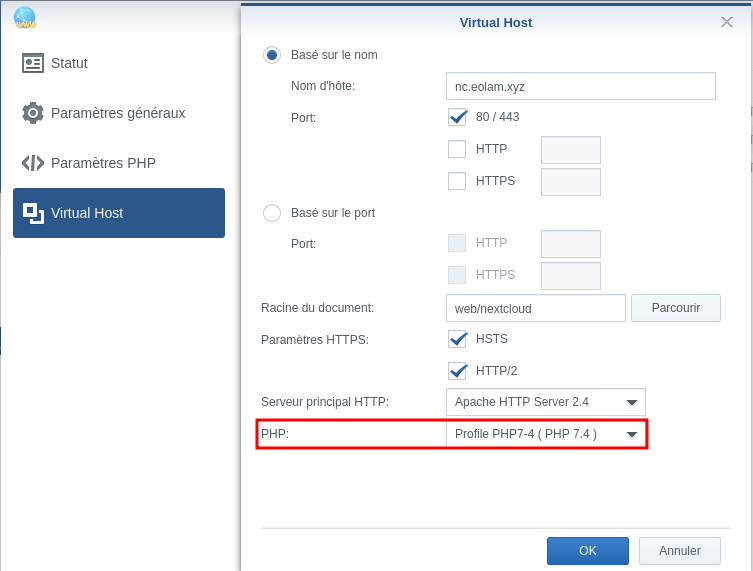
Task: Enable the HTTP port checkbox
Action: click(x=457, y=150)
